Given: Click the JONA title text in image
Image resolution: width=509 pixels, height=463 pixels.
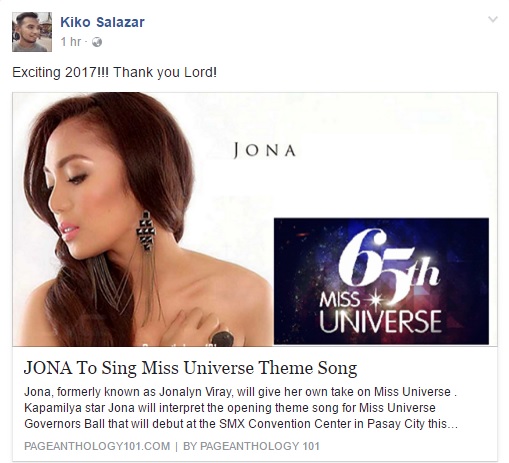Looking at the screenshot, I should 265,150.
